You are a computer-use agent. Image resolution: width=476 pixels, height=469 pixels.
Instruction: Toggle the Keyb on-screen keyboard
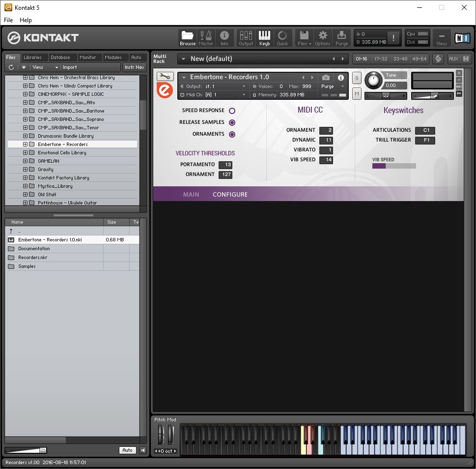coord(264,38)
